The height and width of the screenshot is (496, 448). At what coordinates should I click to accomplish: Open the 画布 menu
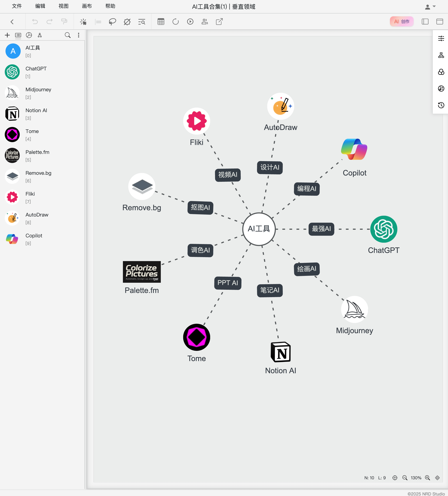[86, 6]
